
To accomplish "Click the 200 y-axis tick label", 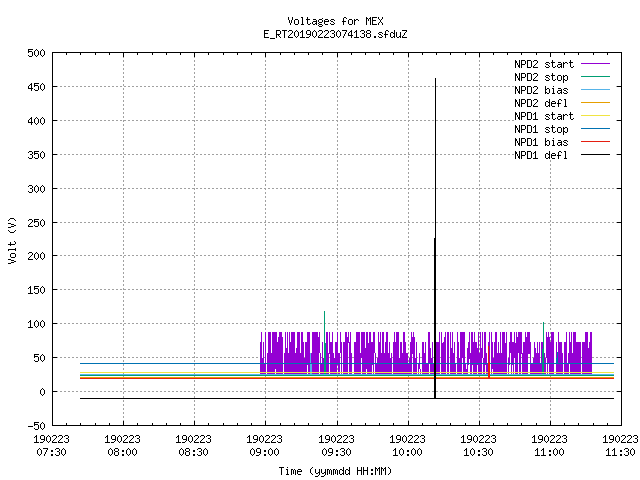I will [x=36, y=256].
